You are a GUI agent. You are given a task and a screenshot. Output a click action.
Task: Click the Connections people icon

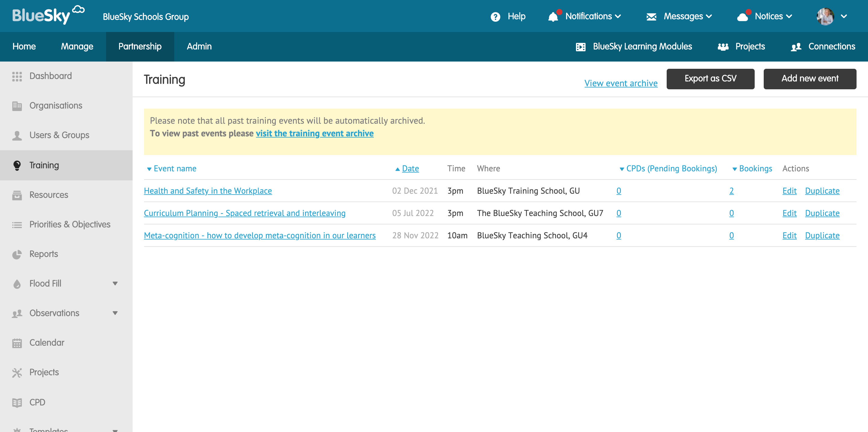pos(796,47)
